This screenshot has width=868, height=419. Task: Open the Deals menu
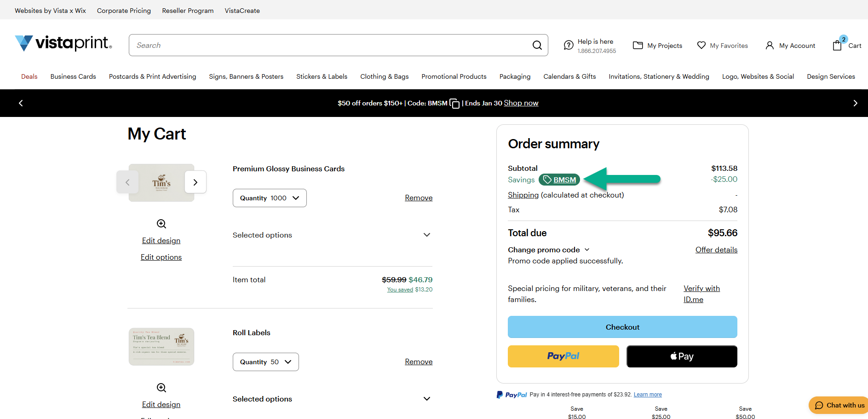click(29, 76)
